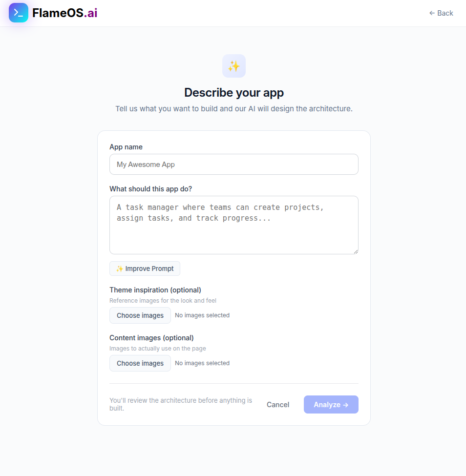This screenshot has width=466, height=476.
Task: Open the Back link
Action: point(441,13)
